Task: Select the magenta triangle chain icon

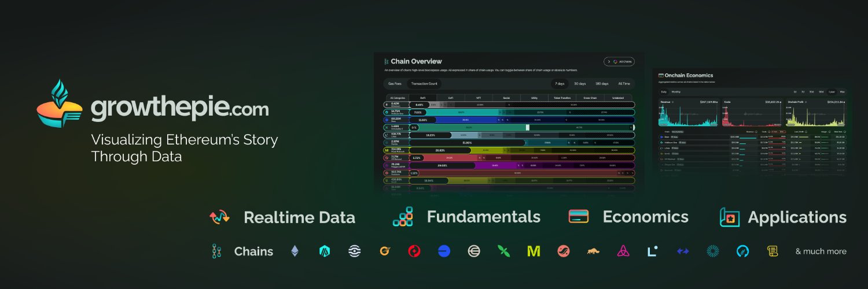Action: (623, 251)
